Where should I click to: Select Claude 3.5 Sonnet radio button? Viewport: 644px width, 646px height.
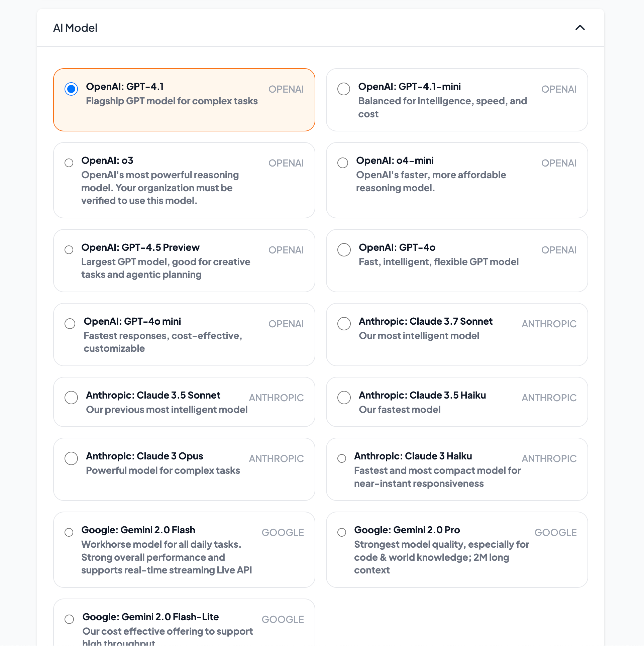(71, 398)
